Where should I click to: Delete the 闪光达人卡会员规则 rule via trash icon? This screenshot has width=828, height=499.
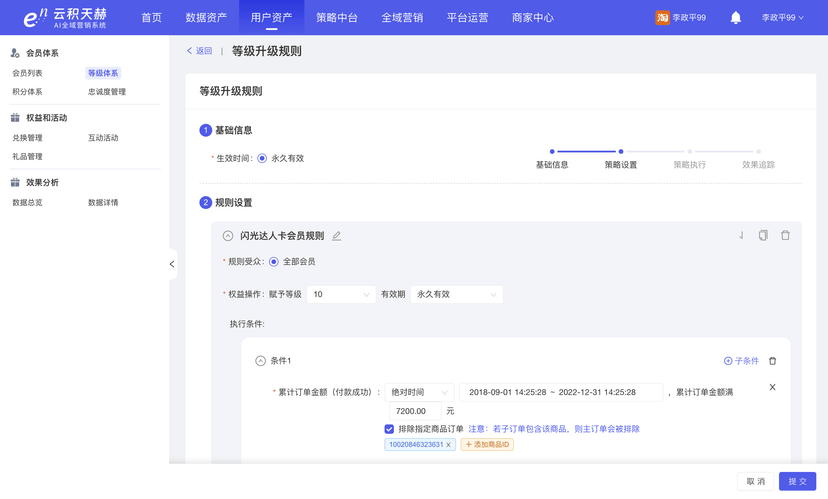point(785,236)
